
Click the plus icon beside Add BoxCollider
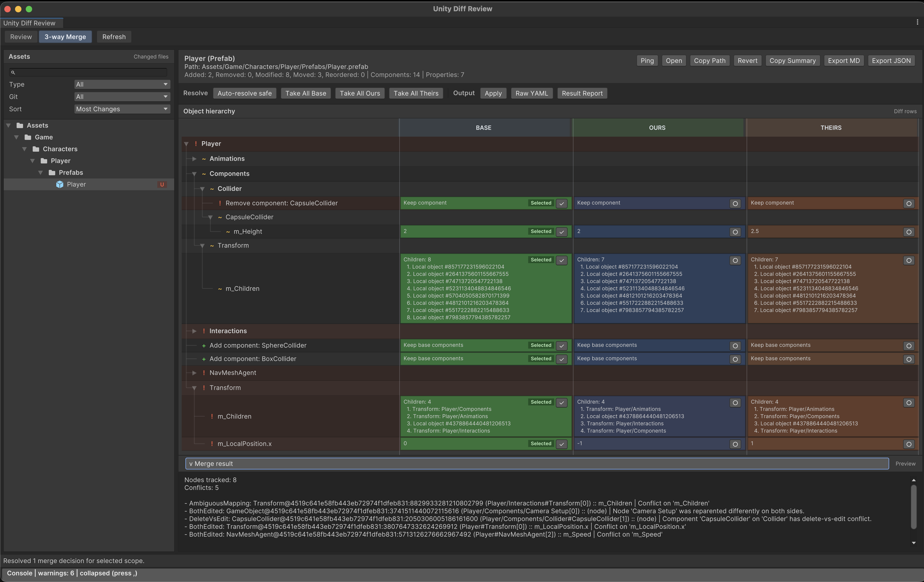tap(204, 359)
